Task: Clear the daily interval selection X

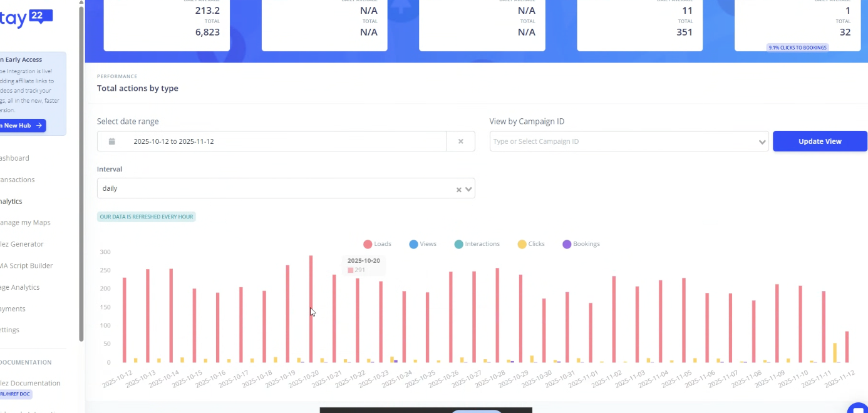Action: 458,189
